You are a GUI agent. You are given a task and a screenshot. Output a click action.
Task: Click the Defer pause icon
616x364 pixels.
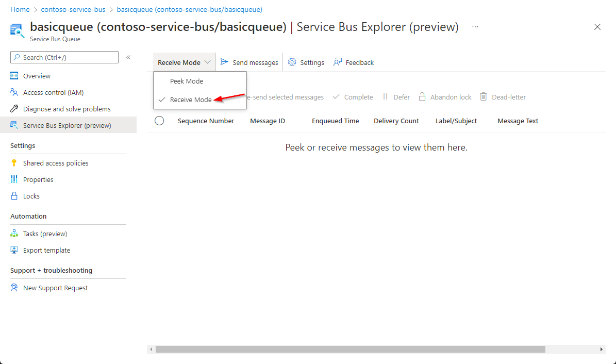click(386, 97)
